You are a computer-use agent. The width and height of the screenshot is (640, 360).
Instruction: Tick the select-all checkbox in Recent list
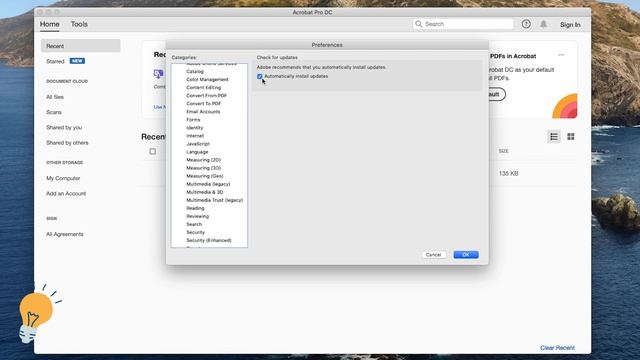point(153,151)
